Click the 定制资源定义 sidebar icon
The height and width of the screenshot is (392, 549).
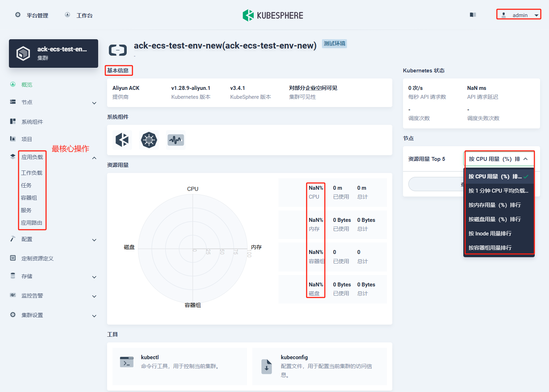pyautogui.click(x=13, y=258)
